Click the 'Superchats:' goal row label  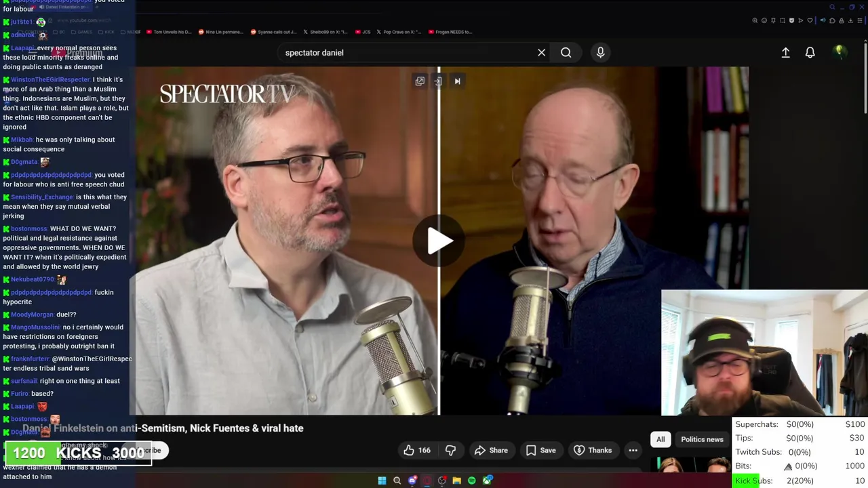[x=757, y=424]
